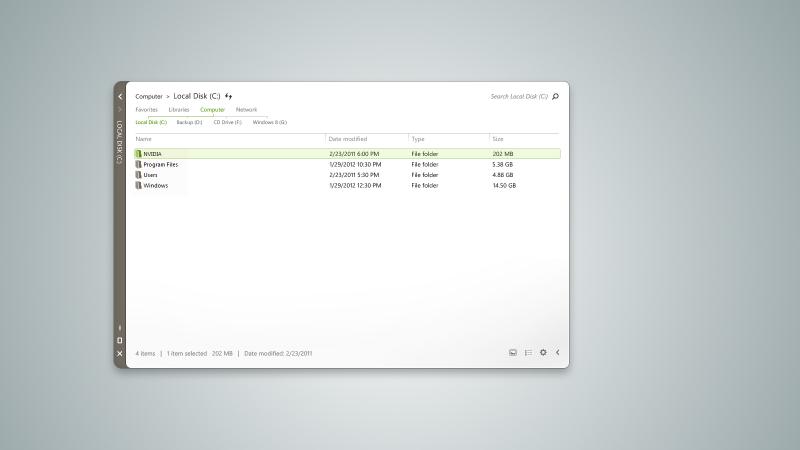Select the Program Files folder name
The image size is (800, 450).
point(161,164)
